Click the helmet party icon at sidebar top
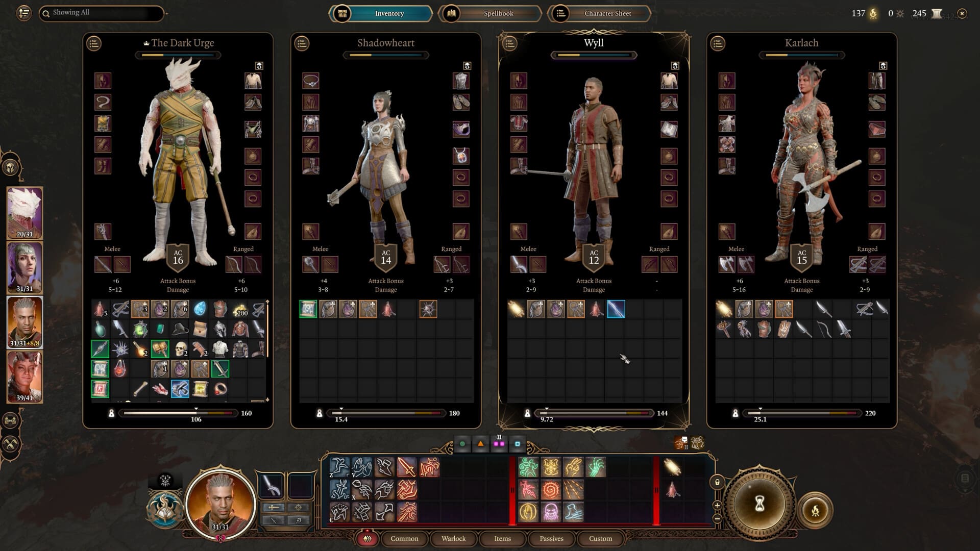The height and width of the screenshot is (551, 980). point(11,166)
